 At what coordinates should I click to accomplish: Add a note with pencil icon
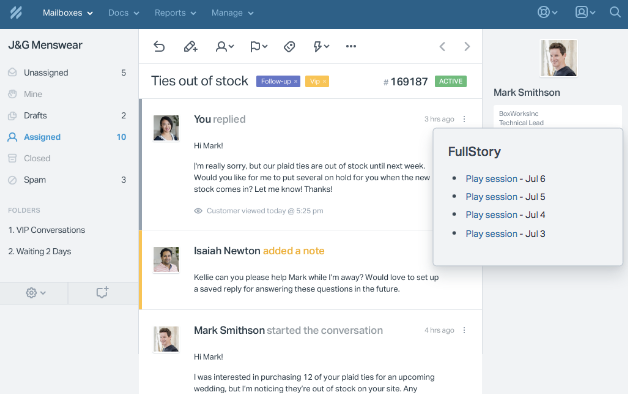tap(190, 46)
